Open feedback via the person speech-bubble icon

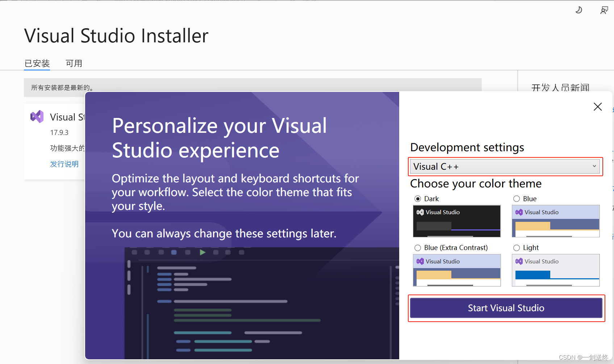(604, 10)
